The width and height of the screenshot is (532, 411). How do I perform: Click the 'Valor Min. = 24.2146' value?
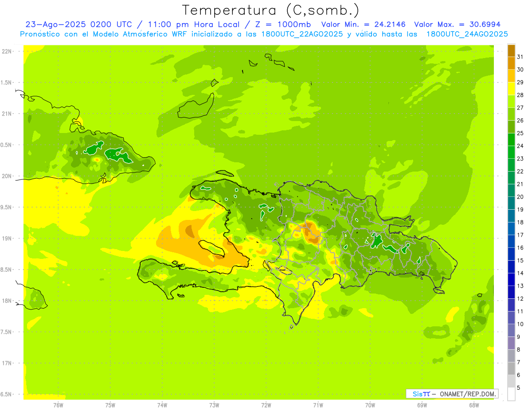coord(363,24)
